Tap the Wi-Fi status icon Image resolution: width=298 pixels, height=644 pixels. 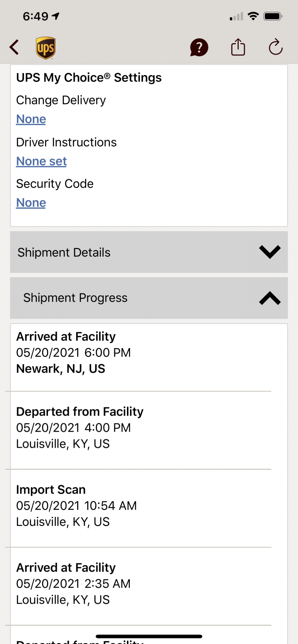(253, 16)
